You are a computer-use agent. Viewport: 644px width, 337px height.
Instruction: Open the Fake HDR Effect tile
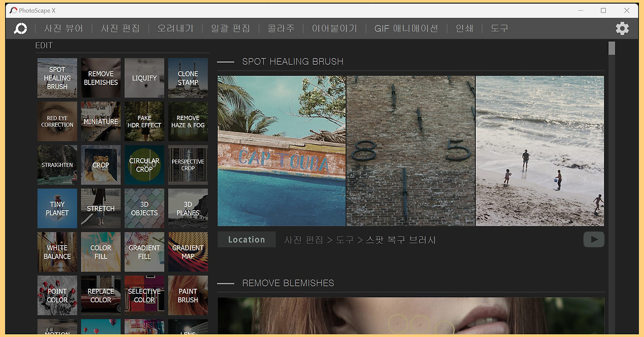pos(144,121)
